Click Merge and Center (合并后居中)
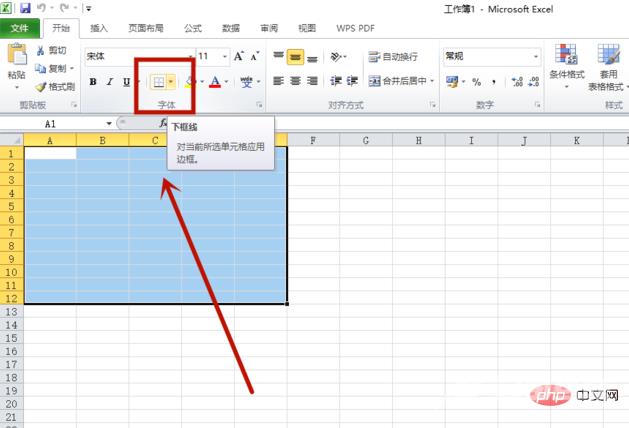The height and width of the screenshot is (428, 629). pyautogui.click(x=398, y=81)
